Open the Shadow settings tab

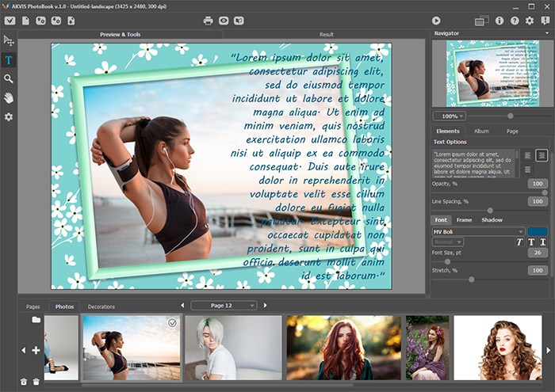[x=492, y=220]
